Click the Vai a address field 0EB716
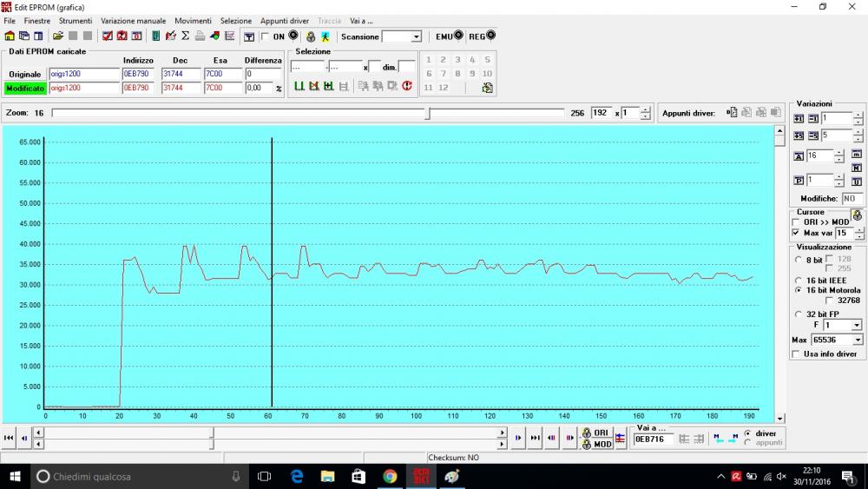868x489 pixels. click(x=654, y=439)
